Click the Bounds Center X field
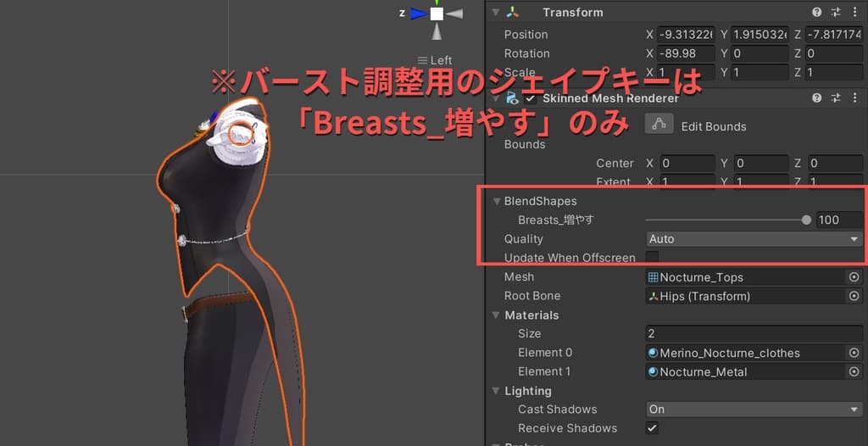The height and width of the screenshot is (446, 868). (686, 164)
